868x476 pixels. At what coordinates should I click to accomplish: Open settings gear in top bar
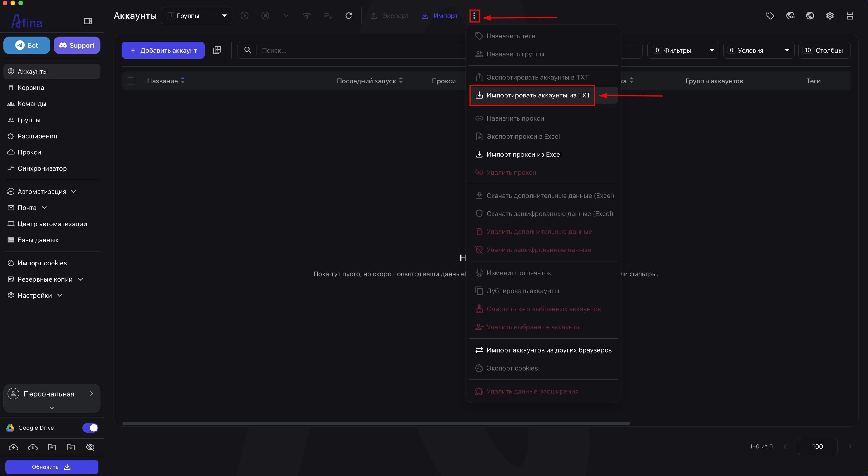click(x=830, y=16)
